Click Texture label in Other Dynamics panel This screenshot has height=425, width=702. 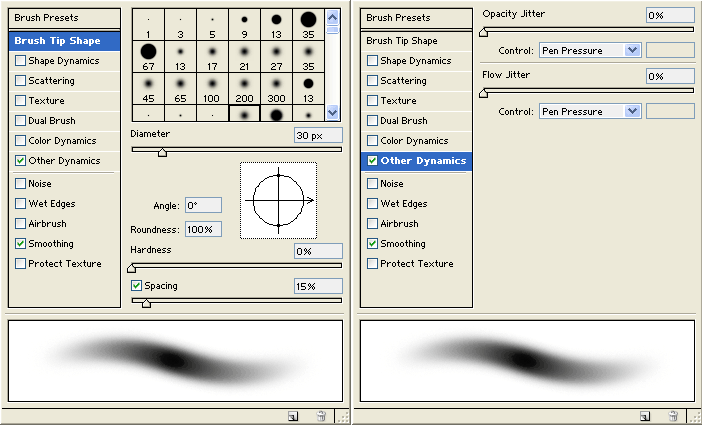point(398,101)
